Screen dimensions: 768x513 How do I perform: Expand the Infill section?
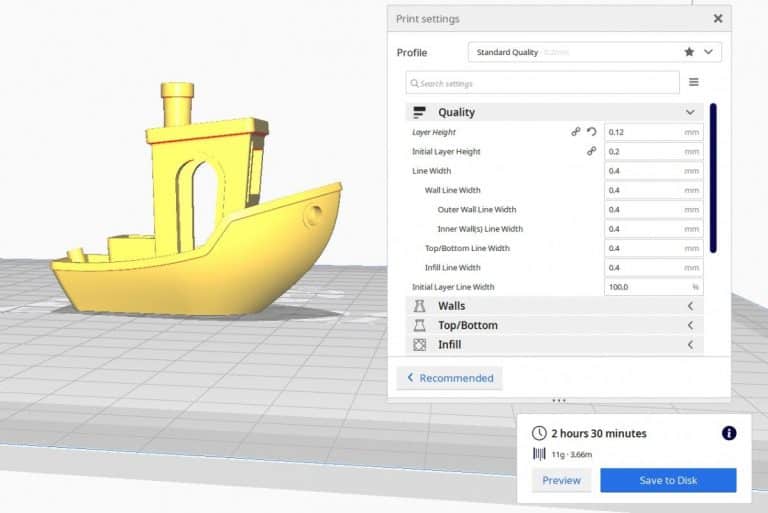pyautogui.click(x=554, y=344)
